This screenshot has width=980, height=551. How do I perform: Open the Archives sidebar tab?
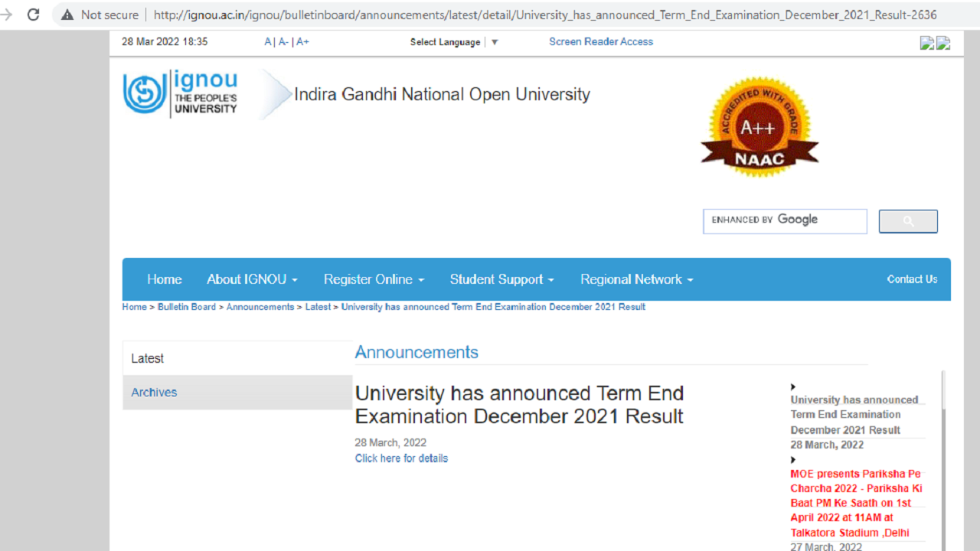pyautogui.click(x=237, y=392)
